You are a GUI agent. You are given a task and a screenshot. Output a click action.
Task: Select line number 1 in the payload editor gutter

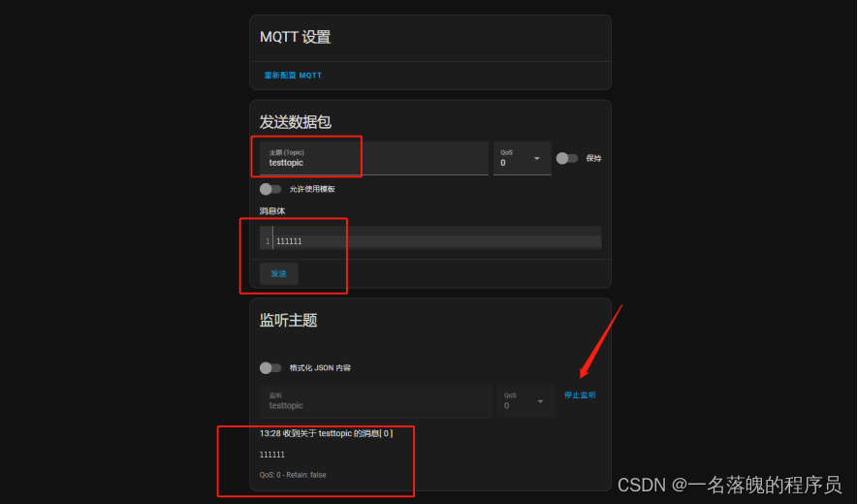click(267, 241)
